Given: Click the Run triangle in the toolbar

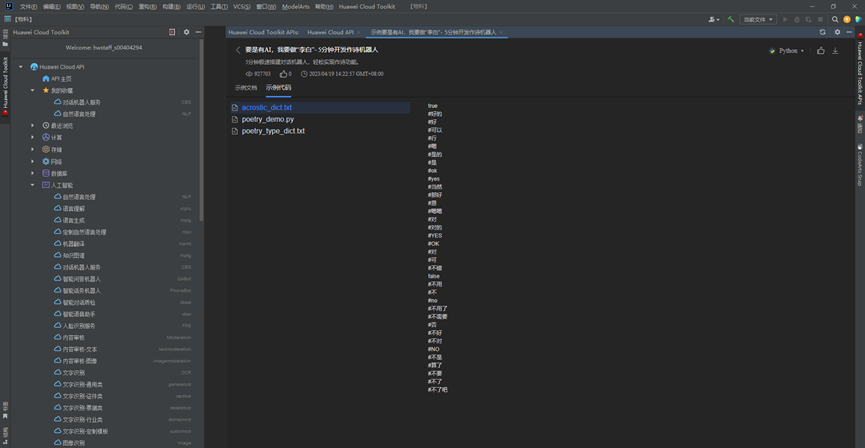Looking at the screenshot, I should [785, 19].
